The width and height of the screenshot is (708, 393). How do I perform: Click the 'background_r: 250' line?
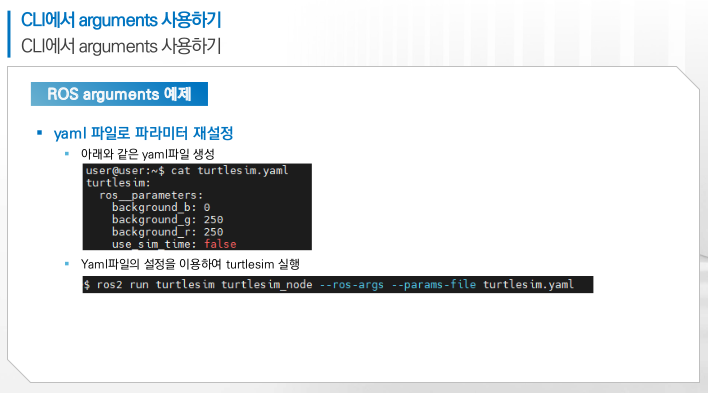tap(168, 232)
